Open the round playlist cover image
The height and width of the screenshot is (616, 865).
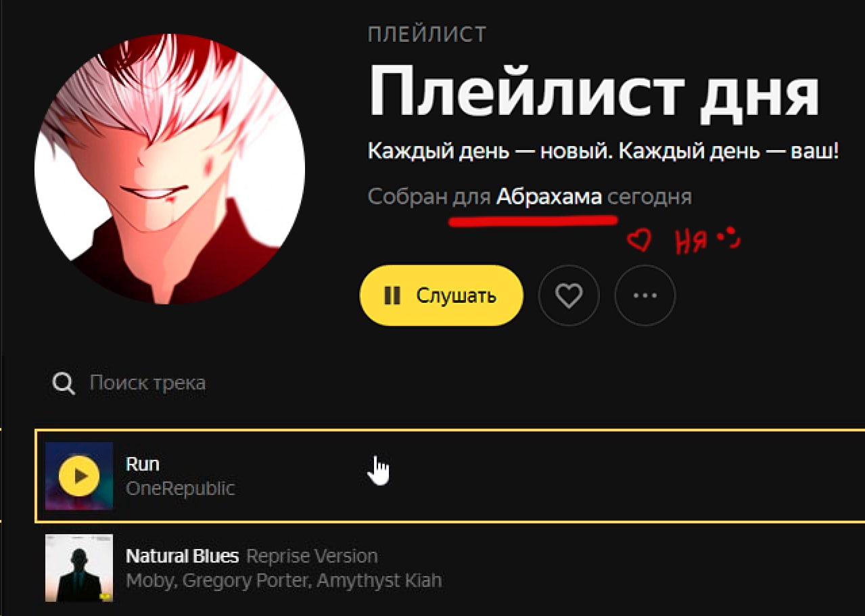(x=170, y=168)
